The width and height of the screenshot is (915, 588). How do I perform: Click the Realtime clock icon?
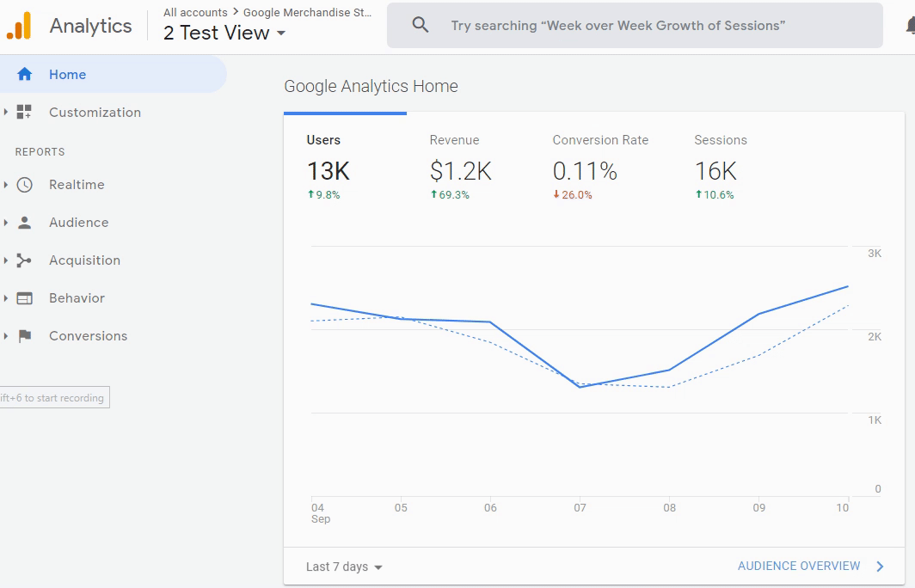25,185
